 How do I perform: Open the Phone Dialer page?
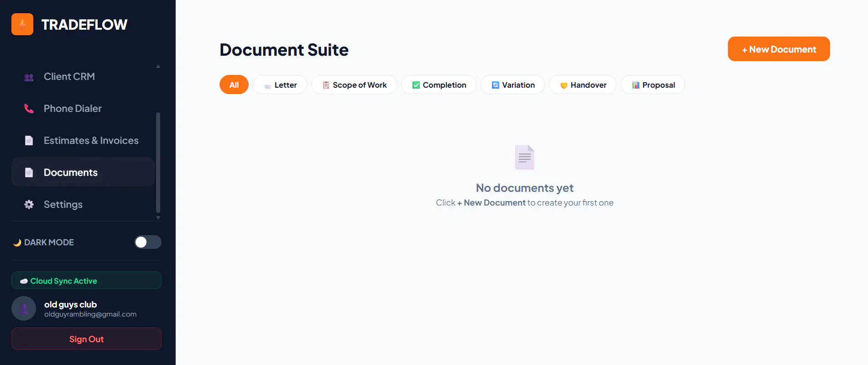point(83,108)
